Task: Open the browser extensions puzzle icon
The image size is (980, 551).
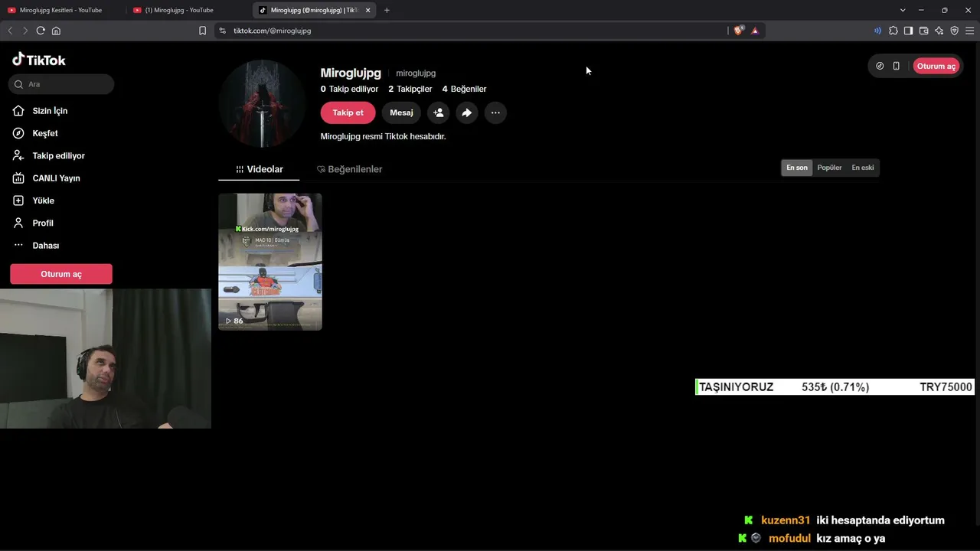Action: 893,31
